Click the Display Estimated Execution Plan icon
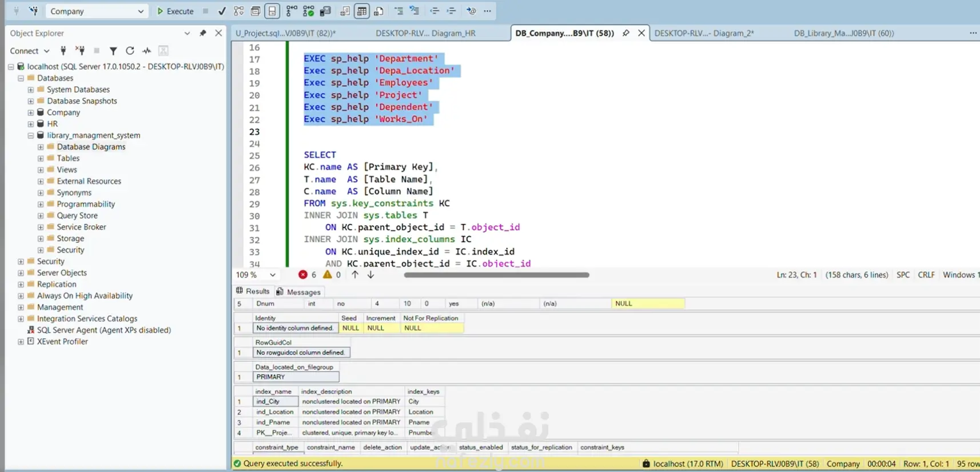The height and width of the screenshot is (472, 980). tap(238, 11)
